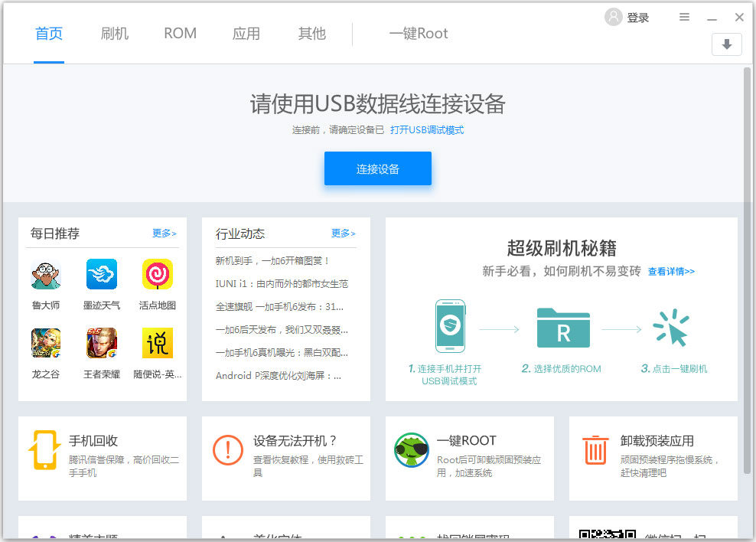This screenshot has height=542, width=756.
Task: Select the 龙之谷 game icon
Action: tap(45, 342)
